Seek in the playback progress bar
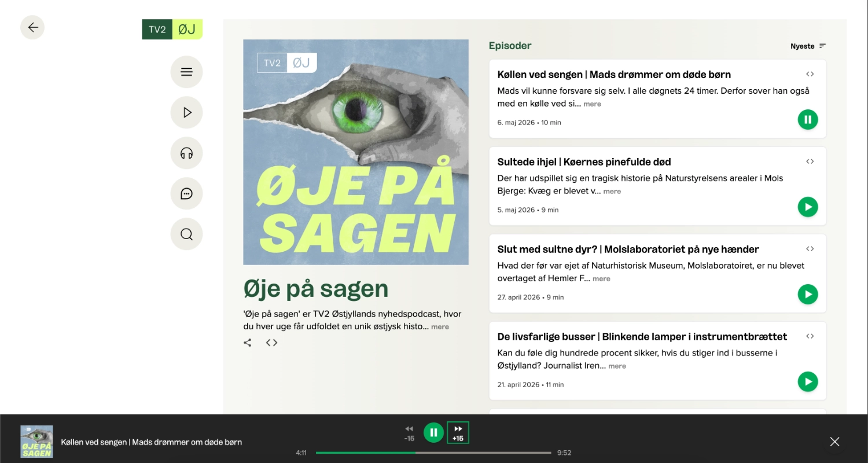The image size is (868, 463). (433, 453)
